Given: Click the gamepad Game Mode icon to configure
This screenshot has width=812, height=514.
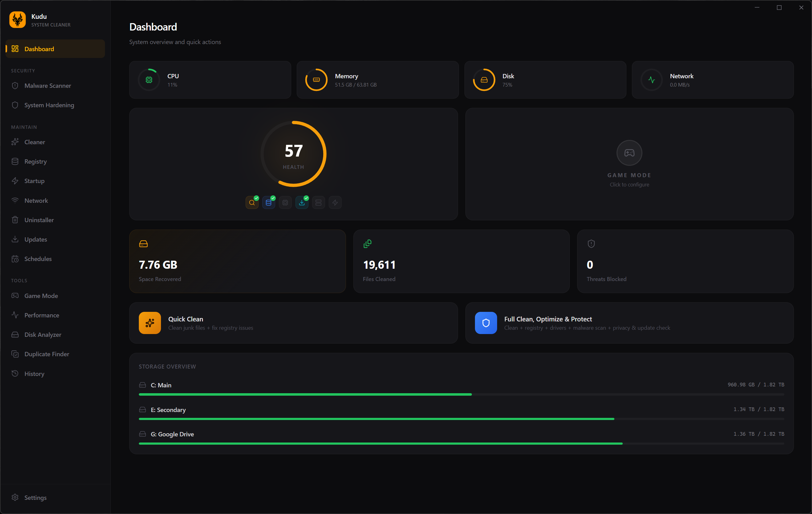Looking at the screenshot, I should point(629,153).
